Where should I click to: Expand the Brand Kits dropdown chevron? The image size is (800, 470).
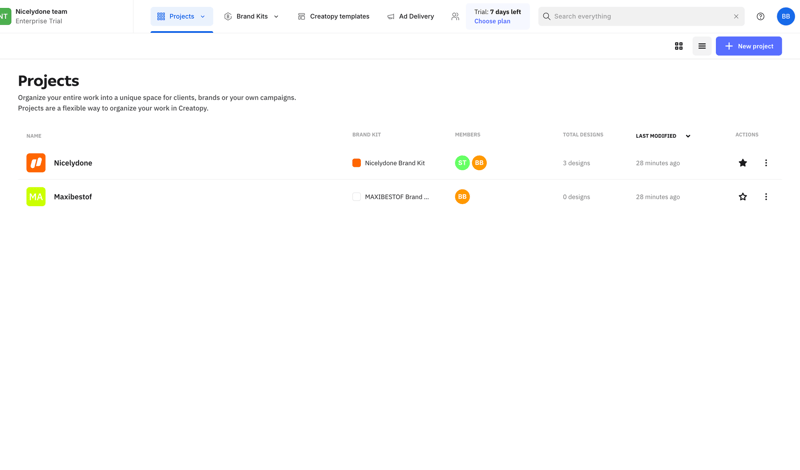[276, 17]
